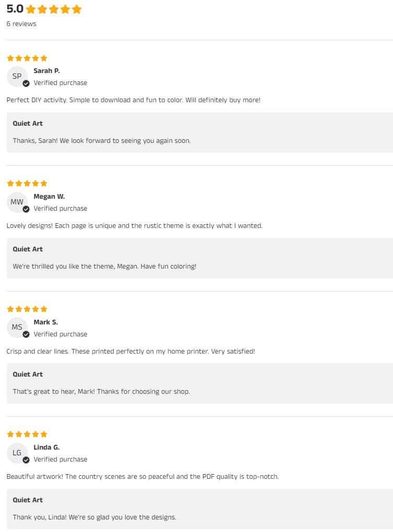This screenshot has width=393, height=532.
Task: Click the verified purchase checkmark for Sarah P.
Action: pyautogui.click(x=26, y=84)
